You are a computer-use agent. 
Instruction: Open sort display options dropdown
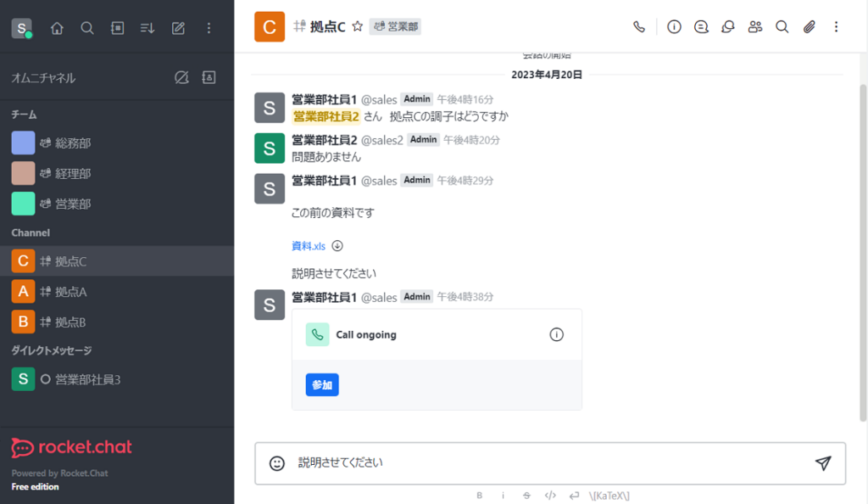(147, 28)
